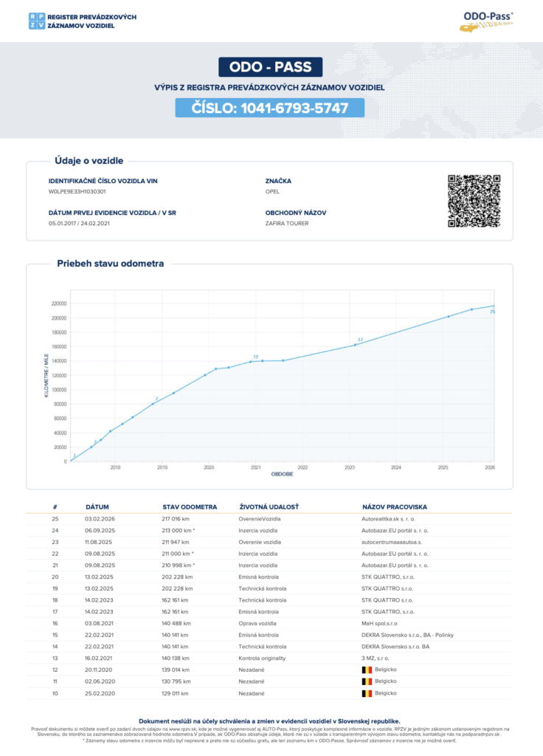This screenshot has height=756, width=543.
Task: Click the RPZV logo in the header
Action: click(x=35, y=21)
